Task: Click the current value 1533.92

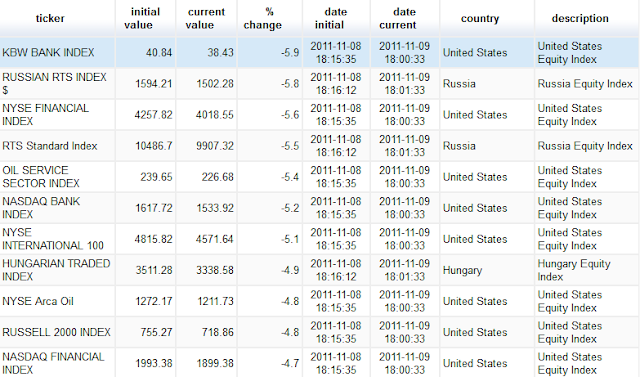Action: point(215,208)
